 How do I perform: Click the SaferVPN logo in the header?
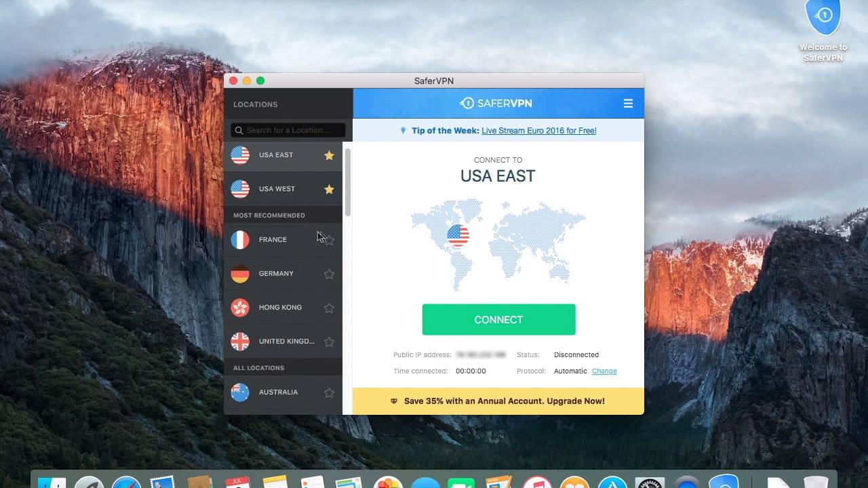tap(496, 104)
